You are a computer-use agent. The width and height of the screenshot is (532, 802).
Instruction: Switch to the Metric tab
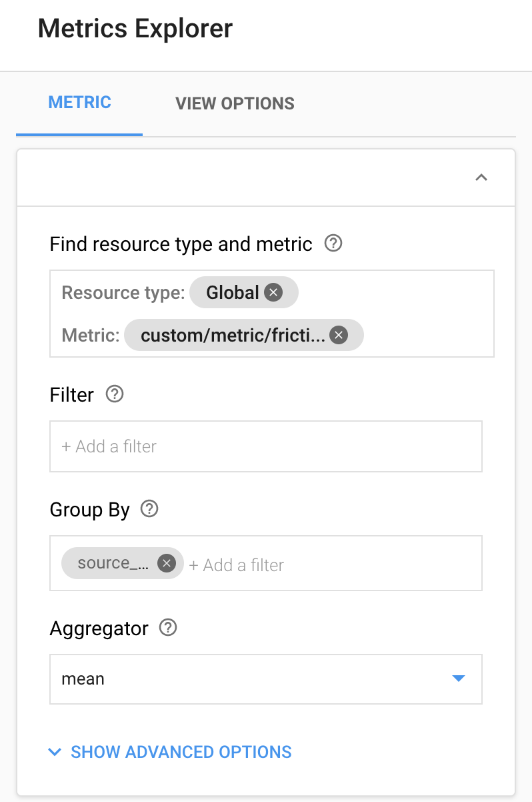pos(79,103)
